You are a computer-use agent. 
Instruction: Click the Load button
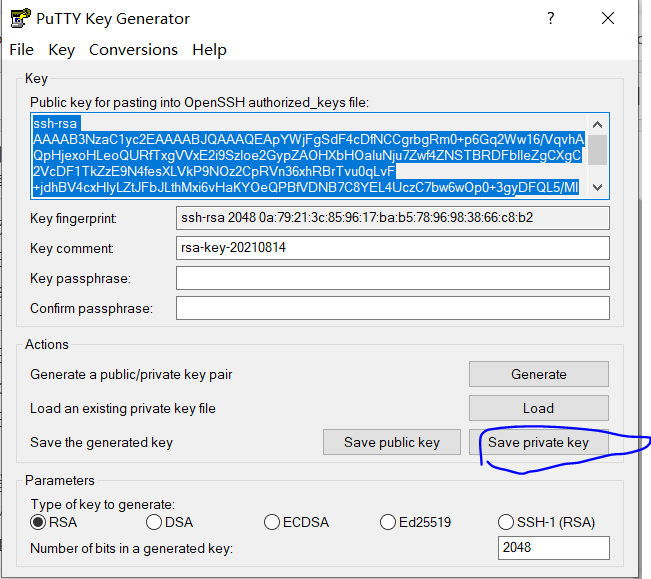(x=539, y=408)
